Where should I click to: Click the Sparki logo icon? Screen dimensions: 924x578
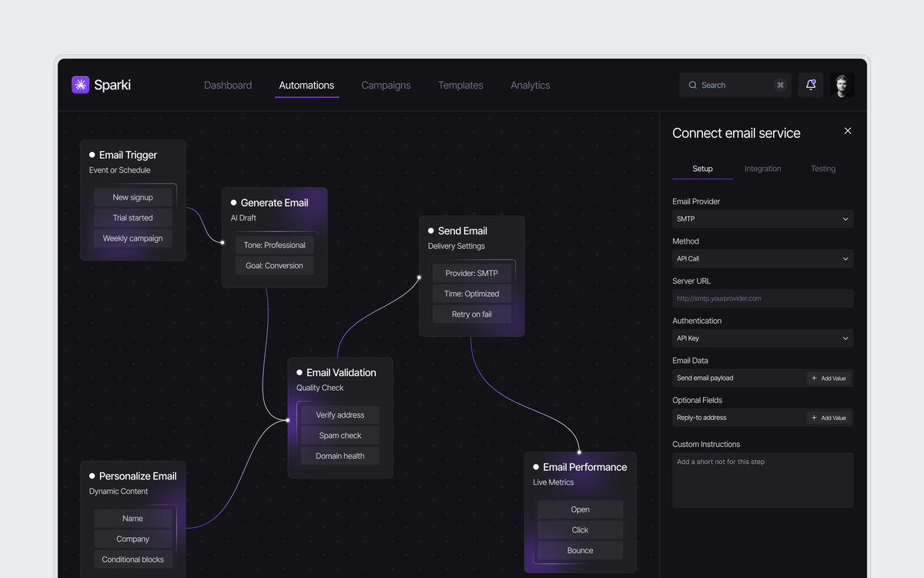coord(81,85)
